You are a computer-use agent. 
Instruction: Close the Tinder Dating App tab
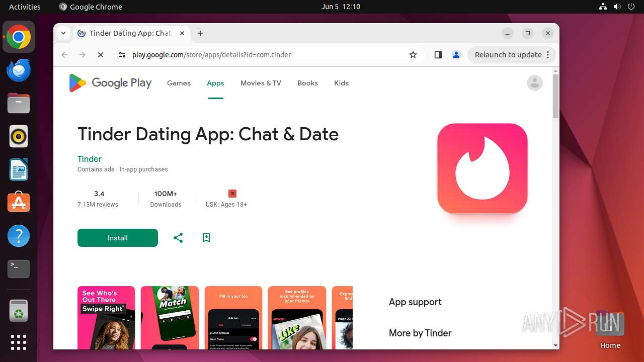point(182,33)
